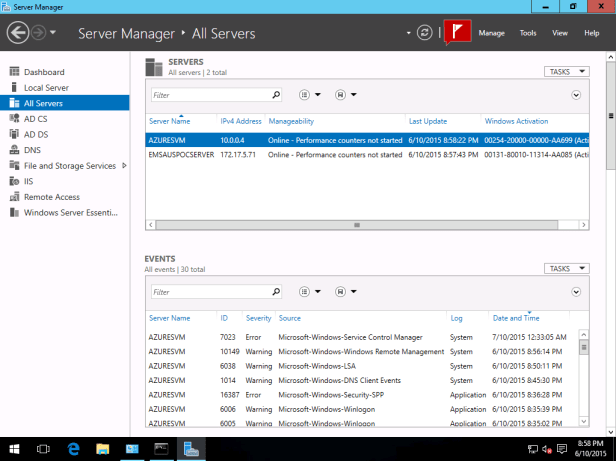Open the Tools menu
Viewport: 616px width, 461px height.
528,33
